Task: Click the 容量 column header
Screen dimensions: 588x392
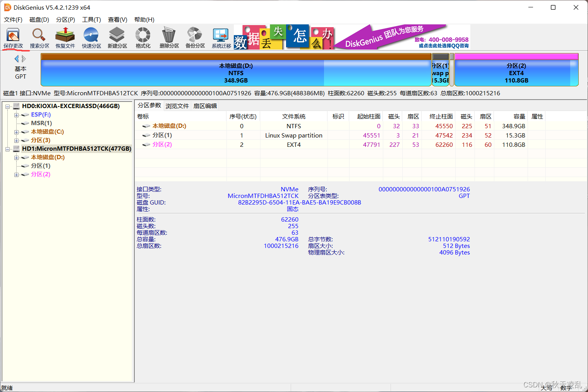Action: (511, 116)
